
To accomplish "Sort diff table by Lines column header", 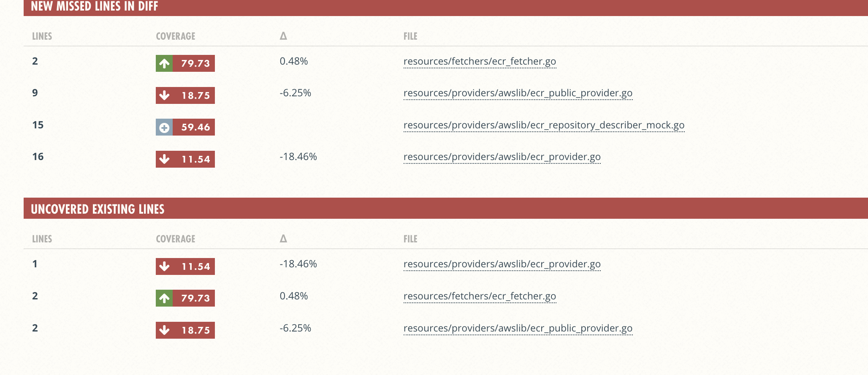I will pyautogui.click(x=42, y=36).
